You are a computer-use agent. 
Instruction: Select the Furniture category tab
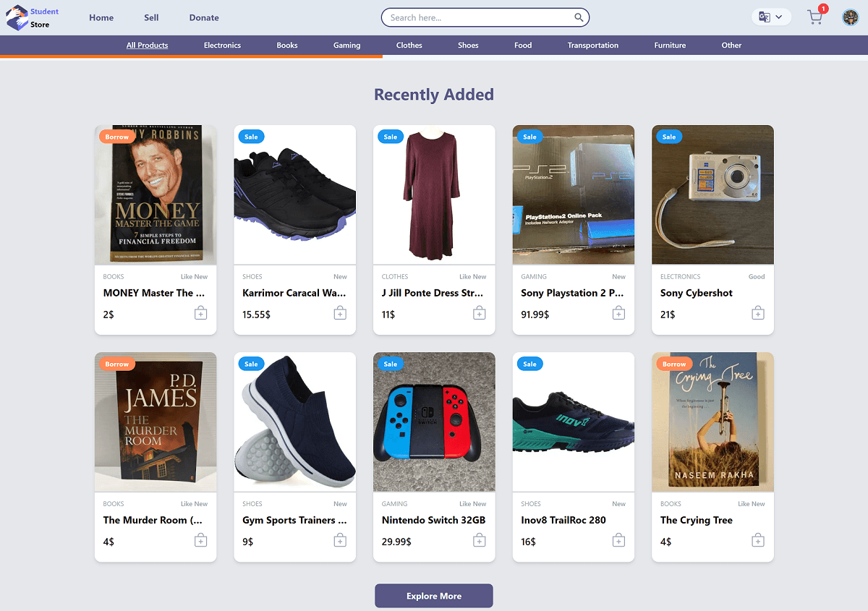[670, 45]
